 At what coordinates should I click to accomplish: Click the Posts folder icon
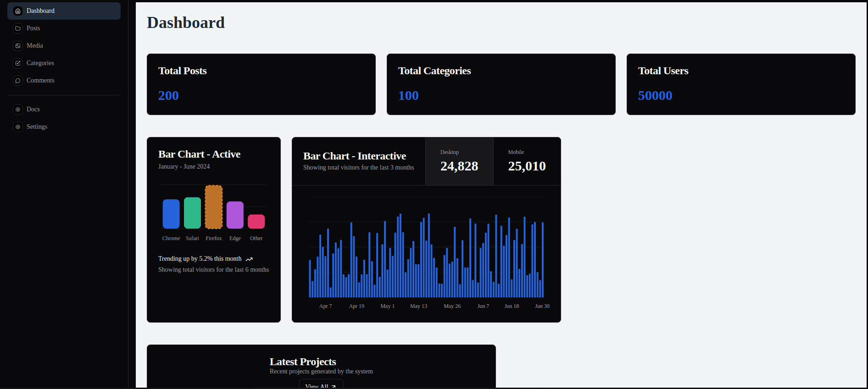click(x=18, y=28)
